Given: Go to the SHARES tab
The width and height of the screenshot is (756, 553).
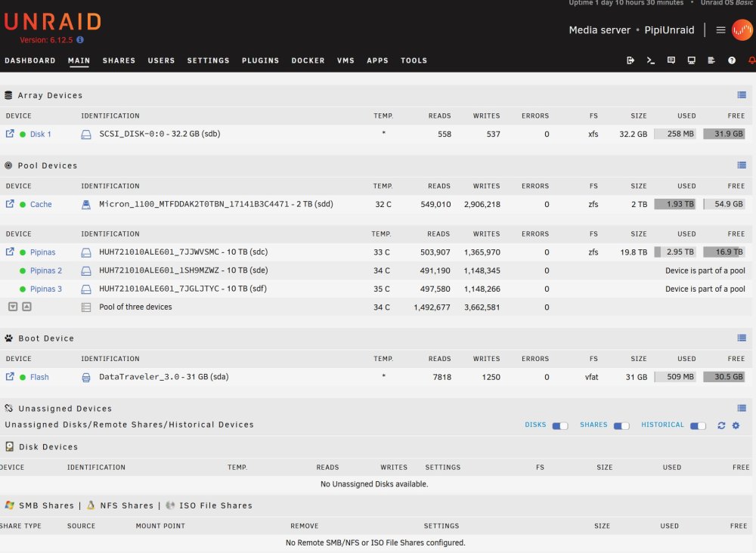Looking at the screenshot, I should pyautogui.click(x=119, y=60).
